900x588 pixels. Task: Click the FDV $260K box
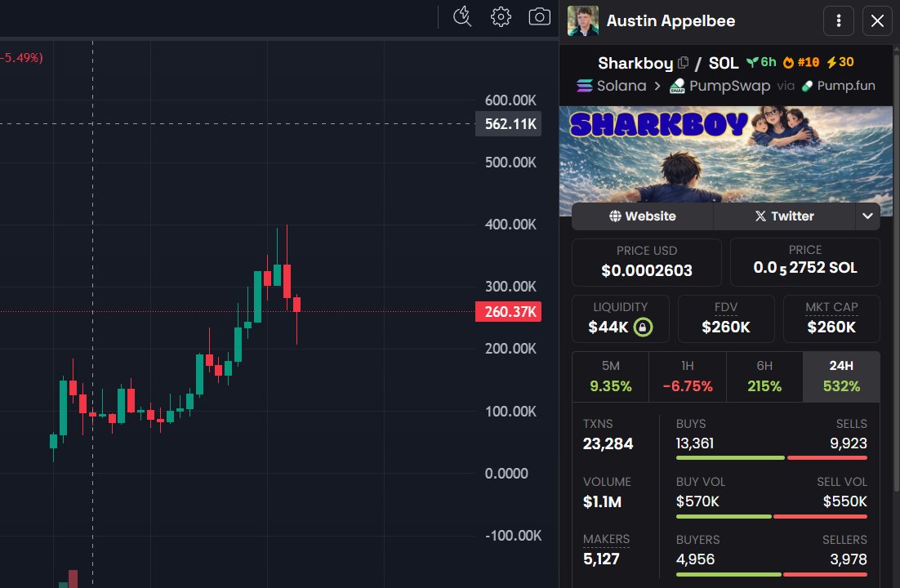click(726, 318)
